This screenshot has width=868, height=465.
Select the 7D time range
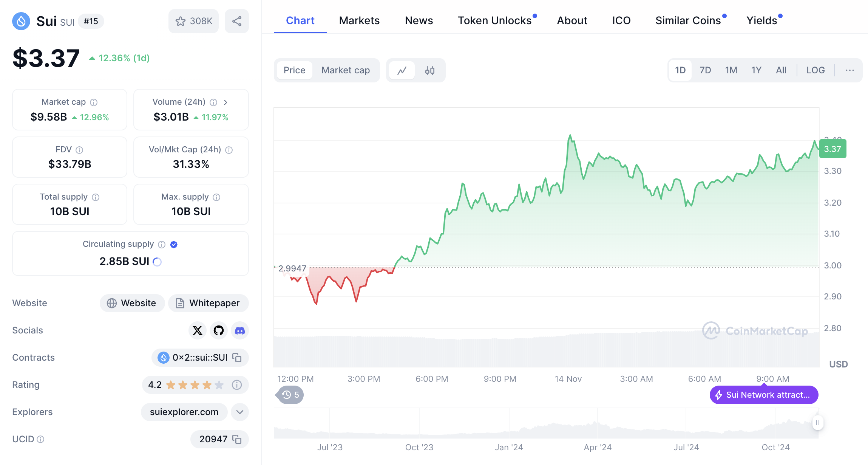[705, 70]
